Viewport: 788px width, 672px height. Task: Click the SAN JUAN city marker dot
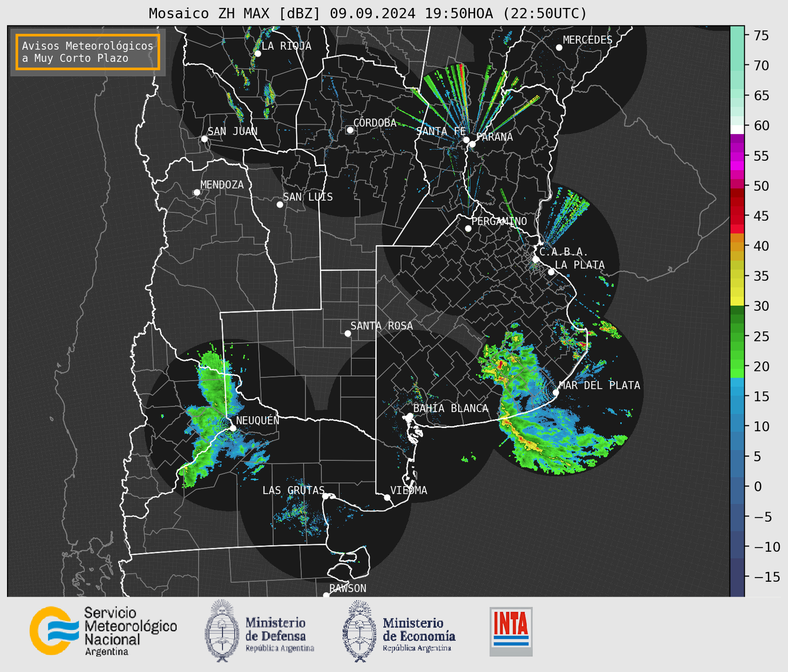pyautogui.click(x=204, y=139)
